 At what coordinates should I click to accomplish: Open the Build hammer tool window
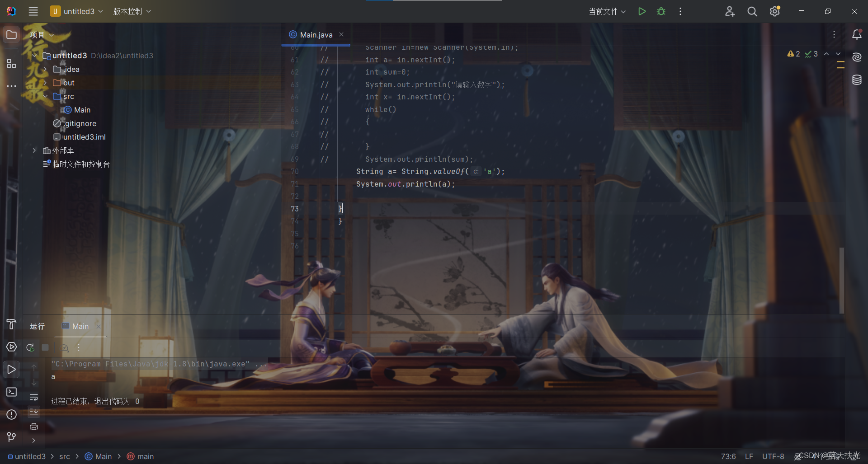[x=11, y=324]
